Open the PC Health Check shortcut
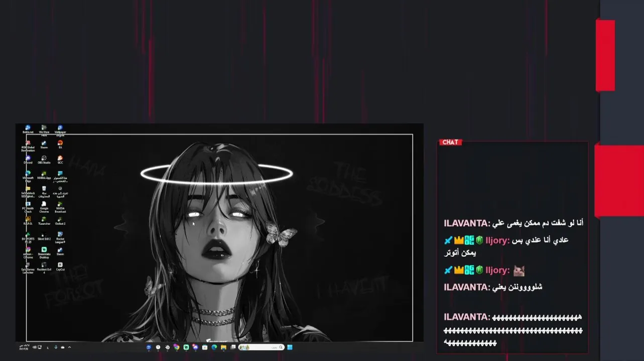Viewport: 644px width, 361px height. point(28,206)
